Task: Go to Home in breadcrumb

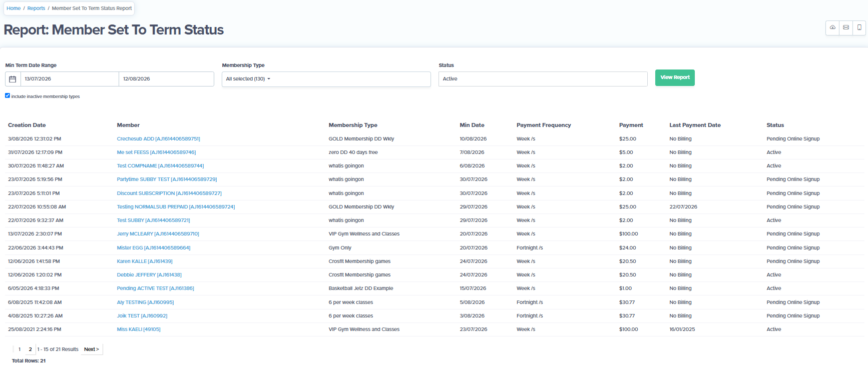Action: coord(14,8)
